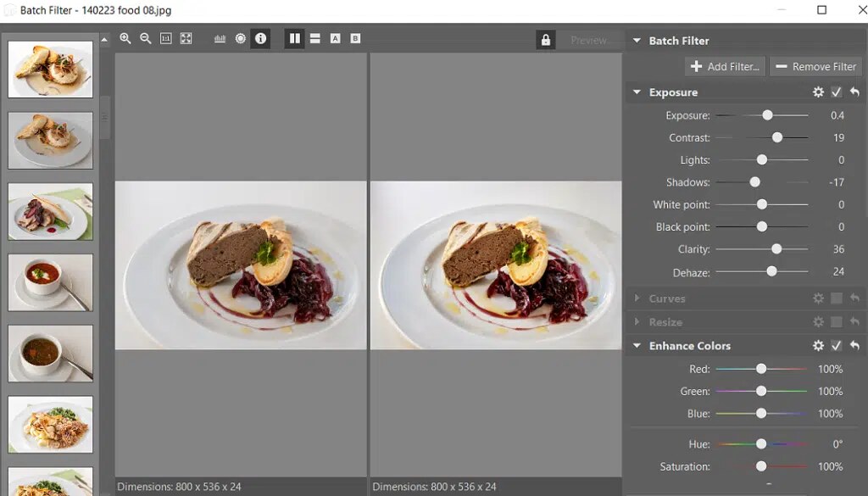
Task: Select horizontal split stacked view
Action: click(x=315, y=38)
